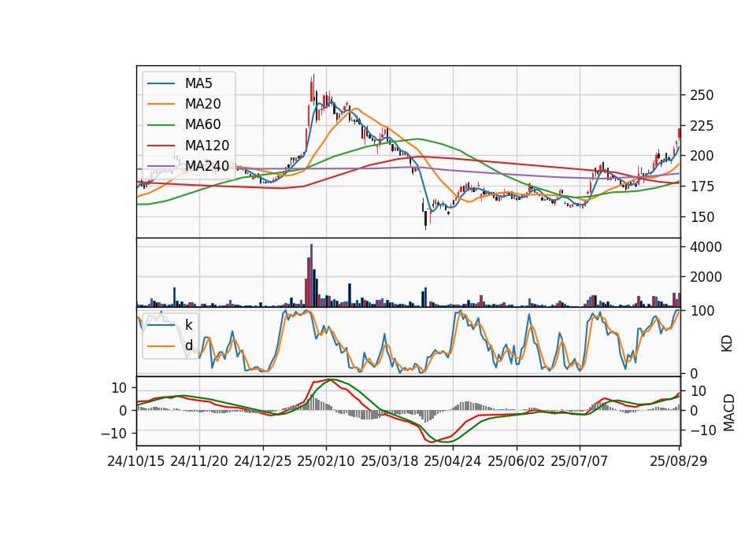Click the MA5 legend label
Viewport: 756px width, 543px height.
click(x=198, y=83)
